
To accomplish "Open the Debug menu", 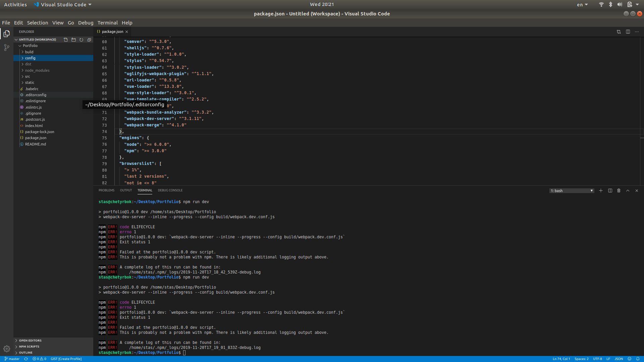I will [x=86, y=23].
